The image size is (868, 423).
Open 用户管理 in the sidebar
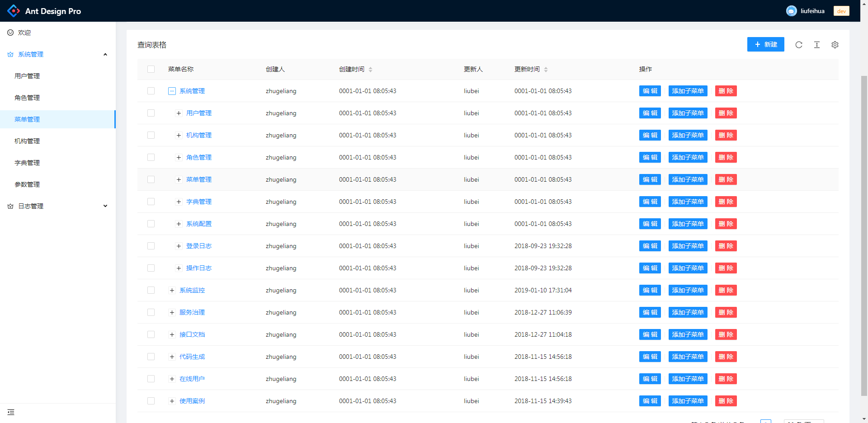tap(27, 76)
